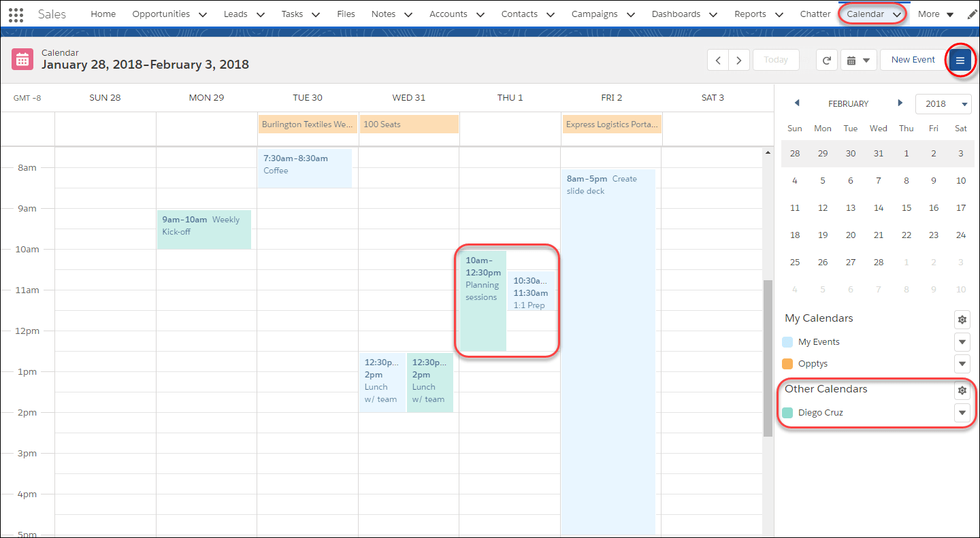Create a New Event
Viewport: 980px width, 538px height.
(913, 59)
